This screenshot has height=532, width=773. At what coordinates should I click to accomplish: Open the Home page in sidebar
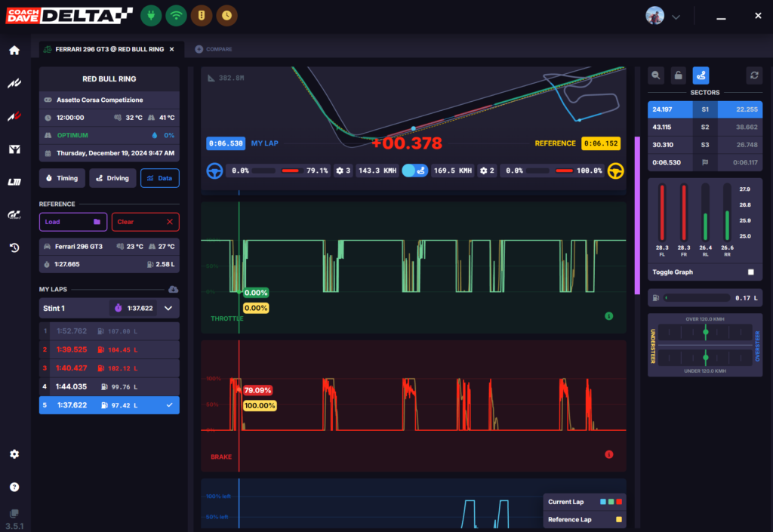(x=14, y=51)
